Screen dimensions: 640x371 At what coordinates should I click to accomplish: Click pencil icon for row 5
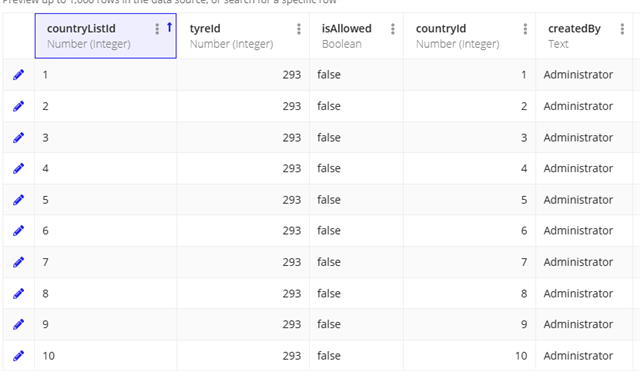point(18,200)
